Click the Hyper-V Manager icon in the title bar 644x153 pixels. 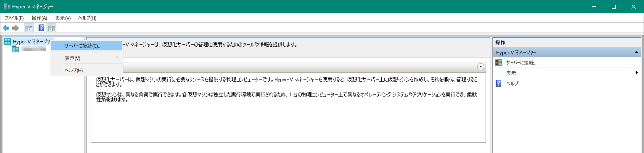[x=7, y=6]
